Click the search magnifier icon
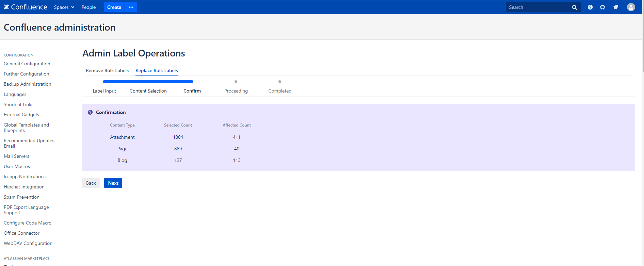644x266 pixels. 575,7
